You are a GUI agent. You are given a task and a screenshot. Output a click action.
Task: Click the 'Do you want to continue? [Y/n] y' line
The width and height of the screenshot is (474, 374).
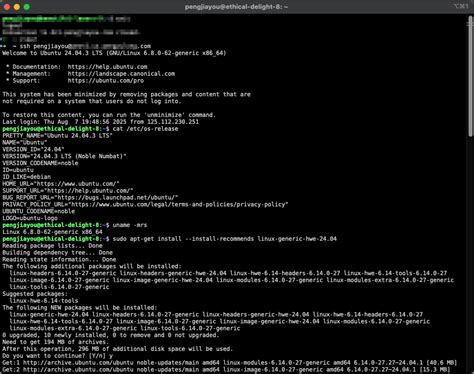click(57, 356)
